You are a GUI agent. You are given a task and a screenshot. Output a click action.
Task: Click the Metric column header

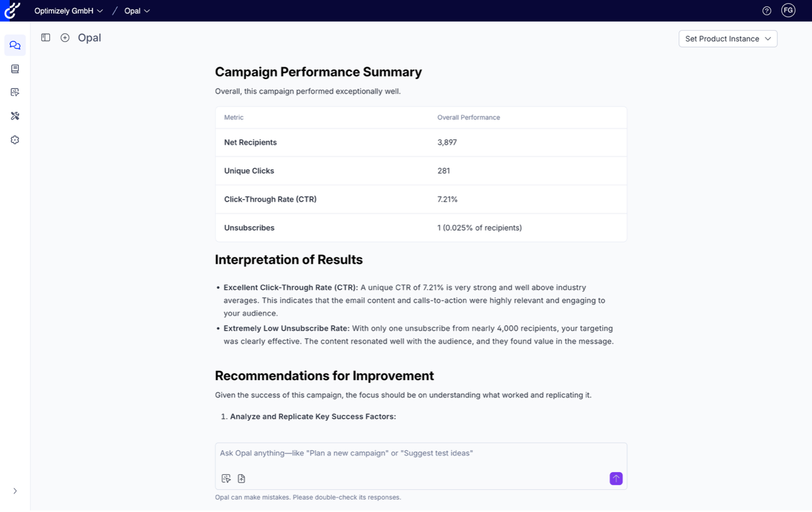(x=234, y=118)
